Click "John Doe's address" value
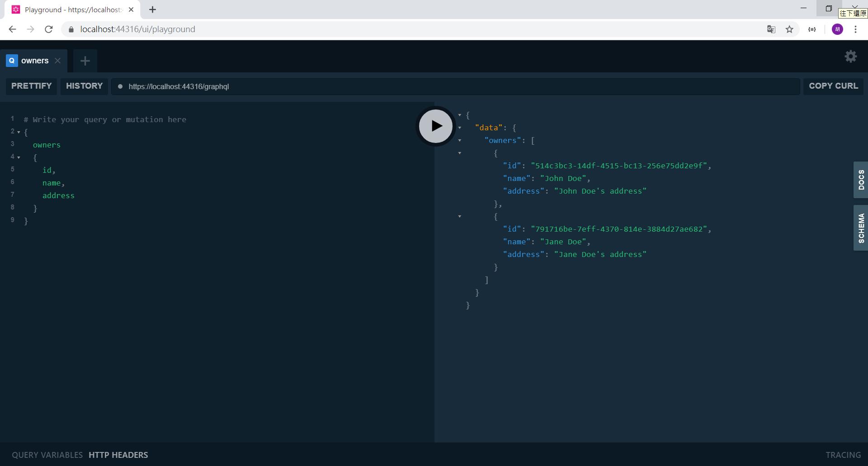The width and height of the screenshot is (868, 466). [x=600, y=191]
